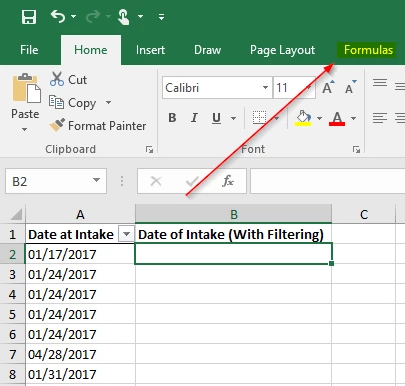This screenshot has height=386, width=405.
Task: Select column B header
Action: click(234, 214)
